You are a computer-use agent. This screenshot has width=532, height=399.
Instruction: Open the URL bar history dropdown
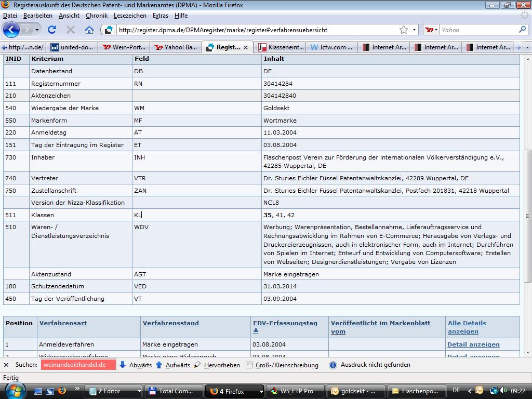(414, 30)
